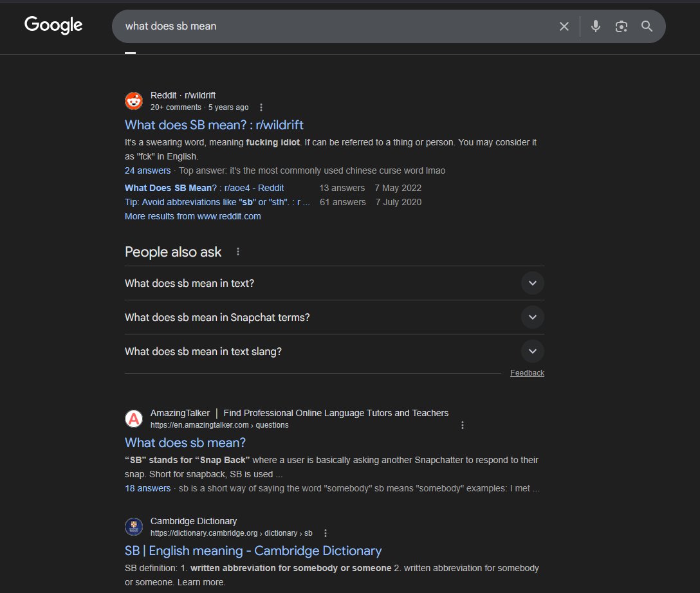Click the Feedback link
This screenshot has height=593, width=700.
527,373
